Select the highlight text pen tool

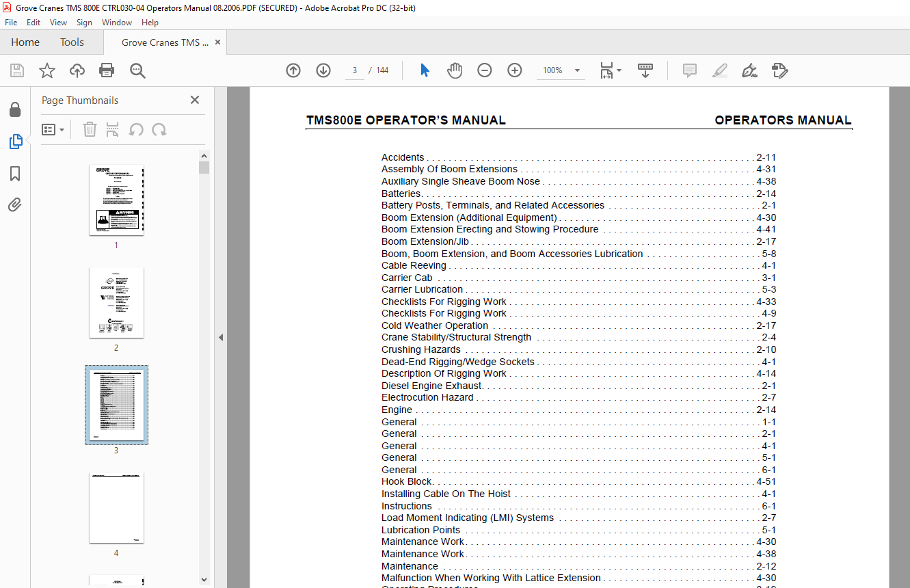click(x=719, y=70)
